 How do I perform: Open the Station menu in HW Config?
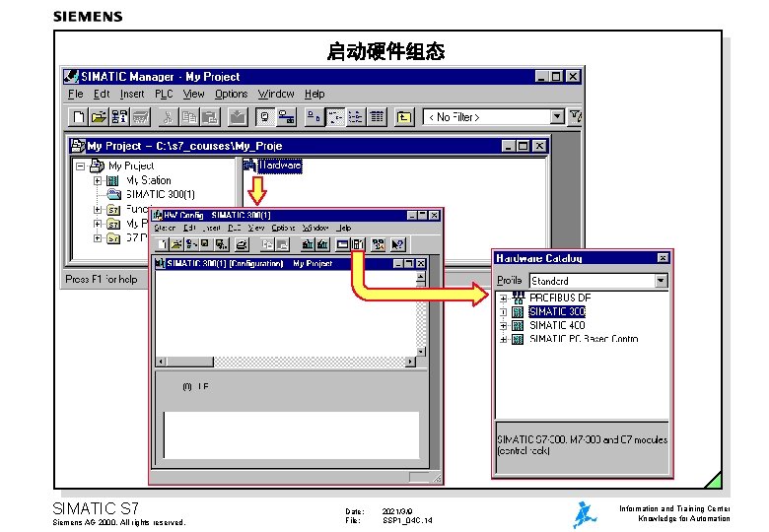pyautogui.click(x=165, y=229)
